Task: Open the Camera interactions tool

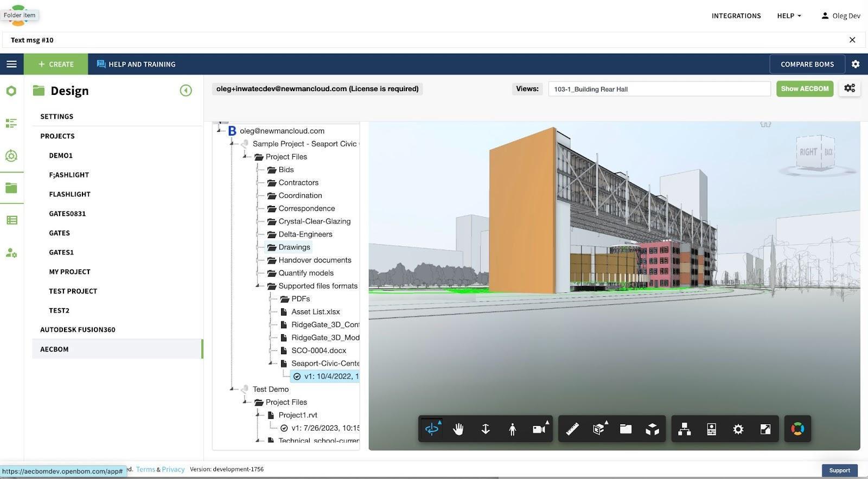Action: click(x=539, y=429)
